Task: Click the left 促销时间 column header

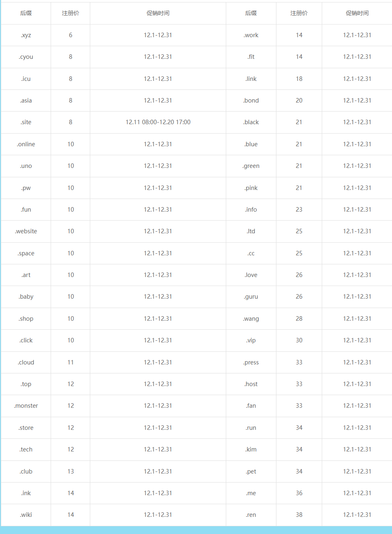Action: coord(158,13)
